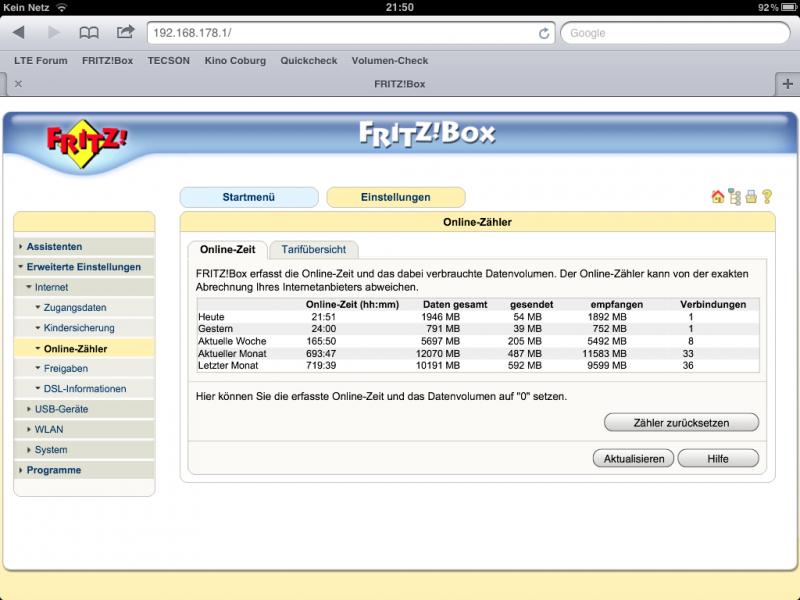Reload the page with the refresh icon
The width and height of the screenshot is (800, 600).
[x=544, y=33]
